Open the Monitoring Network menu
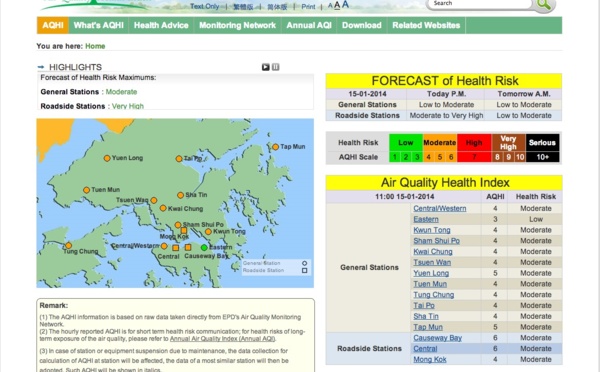 click(237, 25)
